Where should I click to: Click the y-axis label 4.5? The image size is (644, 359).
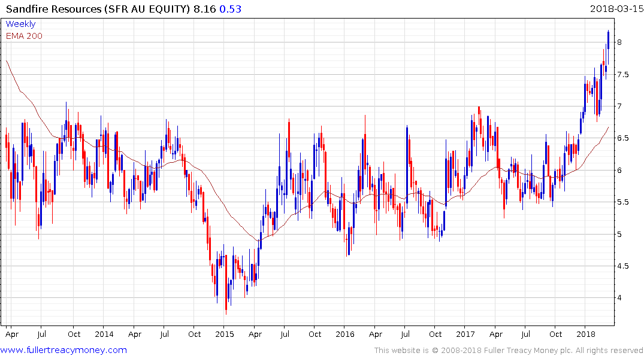coord(622,266)
